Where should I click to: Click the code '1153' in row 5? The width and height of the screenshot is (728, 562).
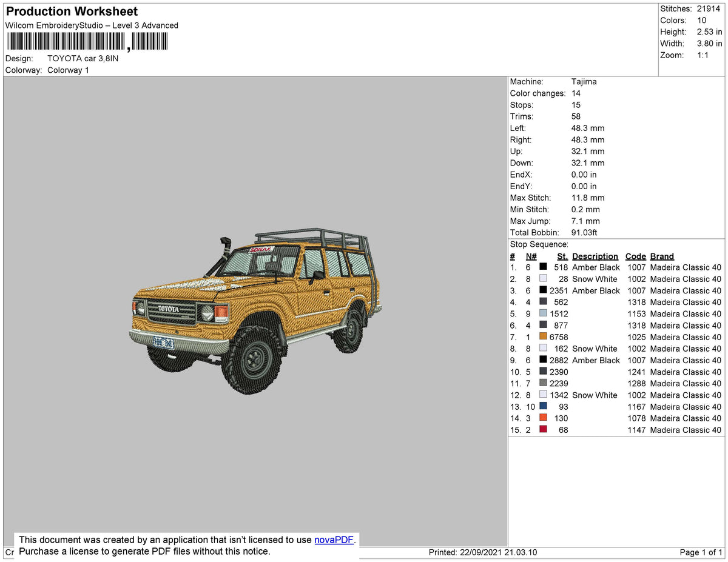tap(636, 314)
